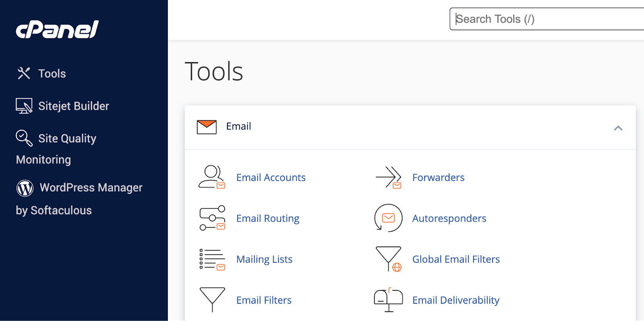Open the Email Deliverability link
Viewport: 644px width, 321px height.
pyautogui.click(x=456, y=300)
